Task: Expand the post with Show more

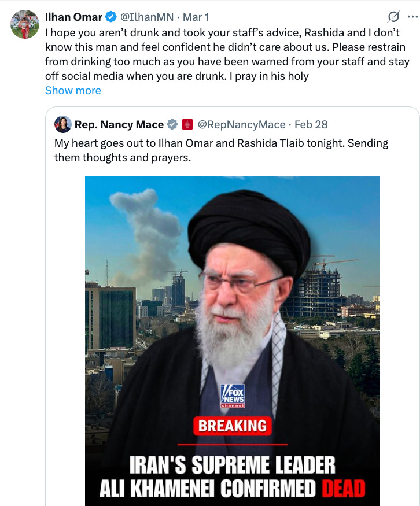Action: [73, 90]
